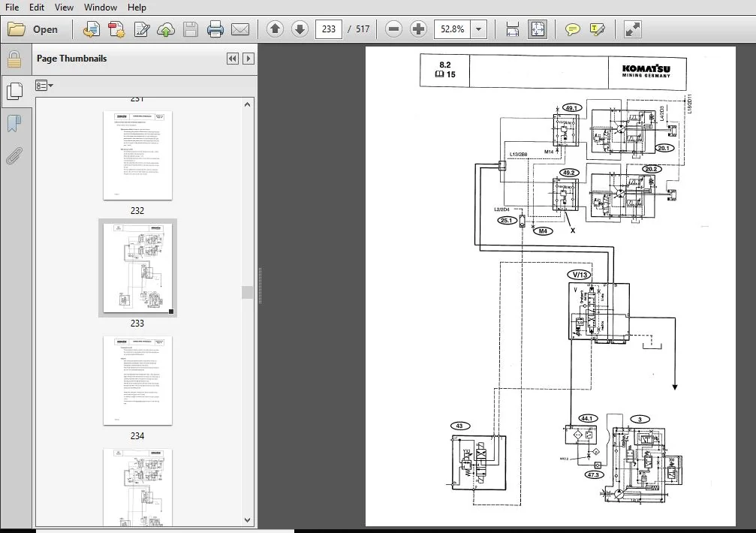The image size is (756, 533).
Task: Click component label M4 on diagram
Action: tap(543, 230)
